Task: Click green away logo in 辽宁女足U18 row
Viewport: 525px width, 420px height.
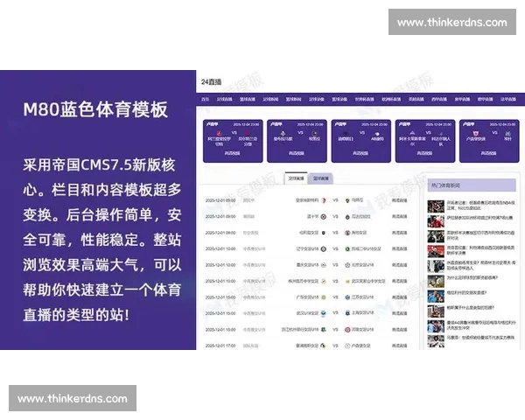Action: click(x=347, y=248)
